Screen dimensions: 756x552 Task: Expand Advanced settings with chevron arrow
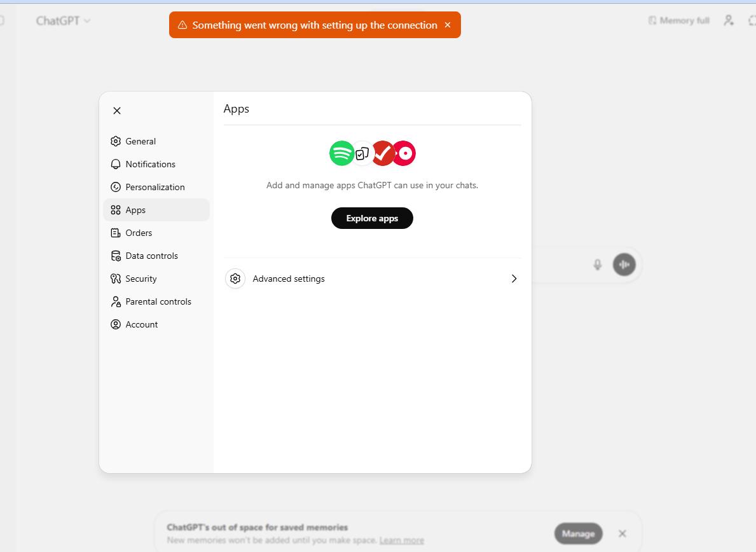point(514,279)
